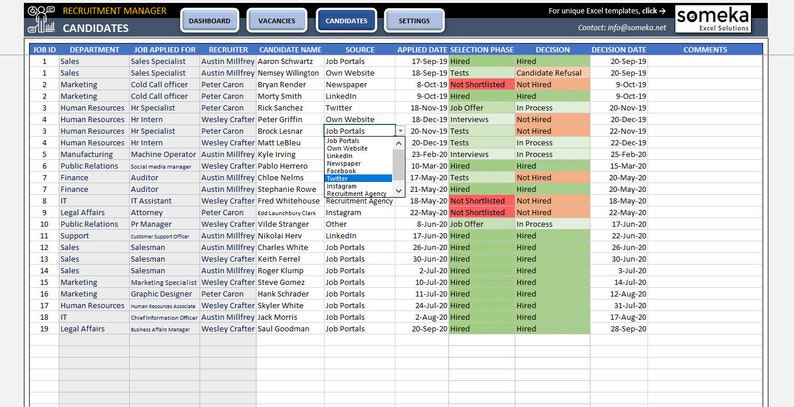Click Saul Goodman candidate name cell
The image size is (794, 407).
coord(290,329)
